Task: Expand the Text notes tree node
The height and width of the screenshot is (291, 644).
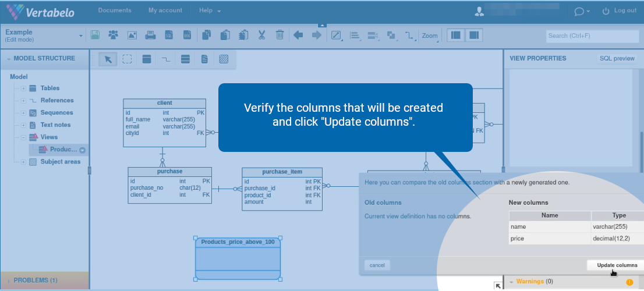Action: 23,125
